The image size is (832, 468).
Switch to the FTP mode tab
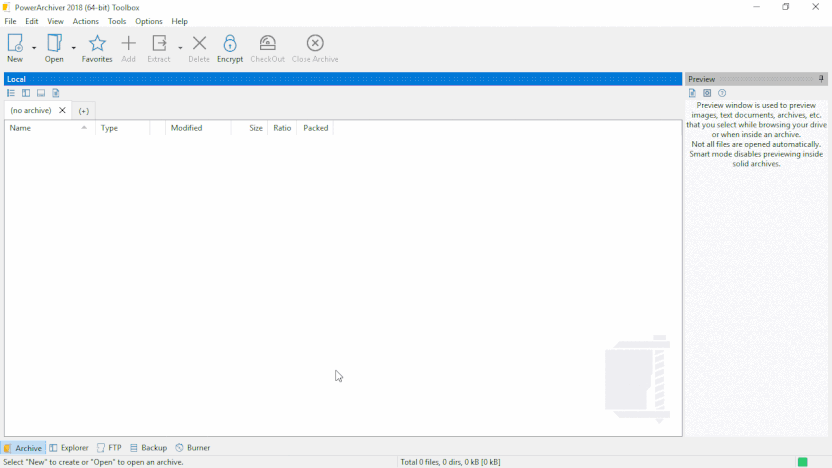pos(109,448)
